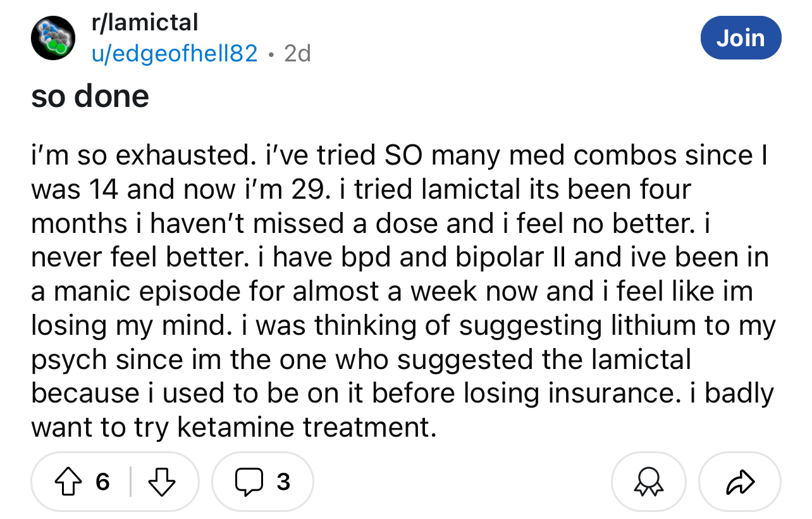Click the phrase "ketamine treatment" in the post
The width and height of the screenshot is (812, 519).
[307, 428]
